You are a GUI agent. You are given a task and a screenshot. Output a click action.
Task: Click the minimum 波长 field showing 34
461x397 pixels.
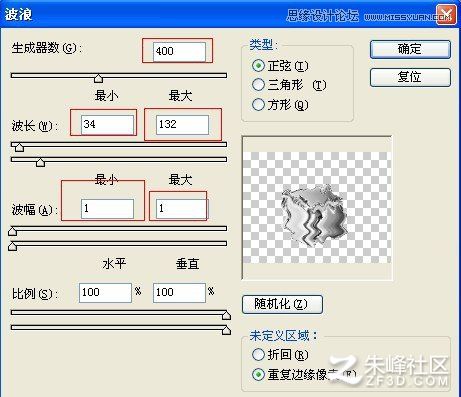point(107,125)
